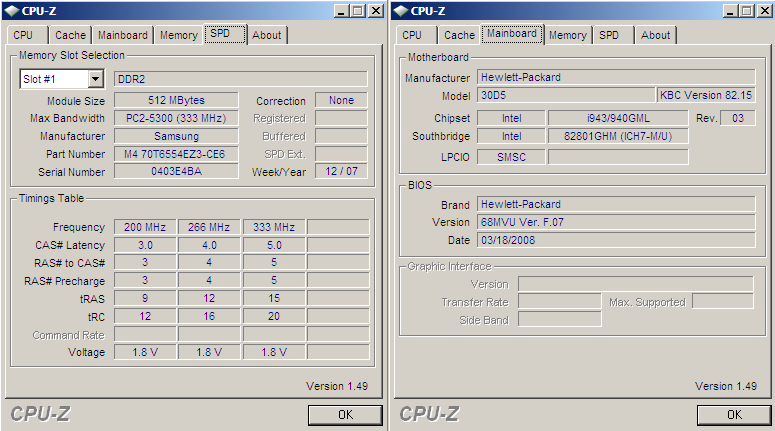
Task: Click OK in the left CPU-Z window
Action: point(345,415)
